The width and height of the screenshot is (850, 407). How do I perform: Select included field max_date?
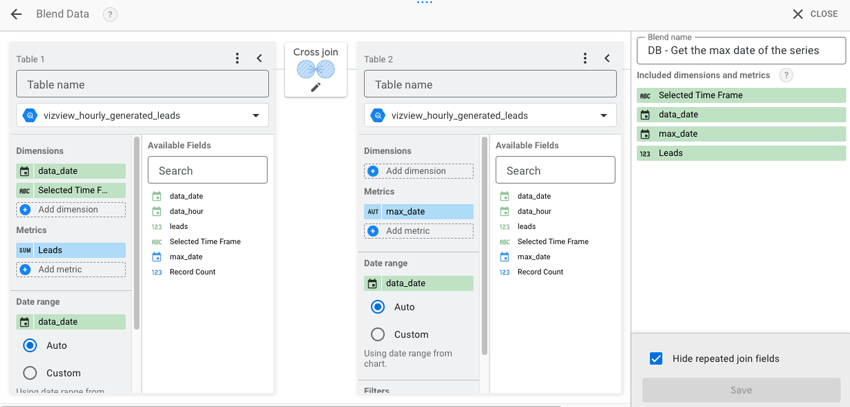741,134
